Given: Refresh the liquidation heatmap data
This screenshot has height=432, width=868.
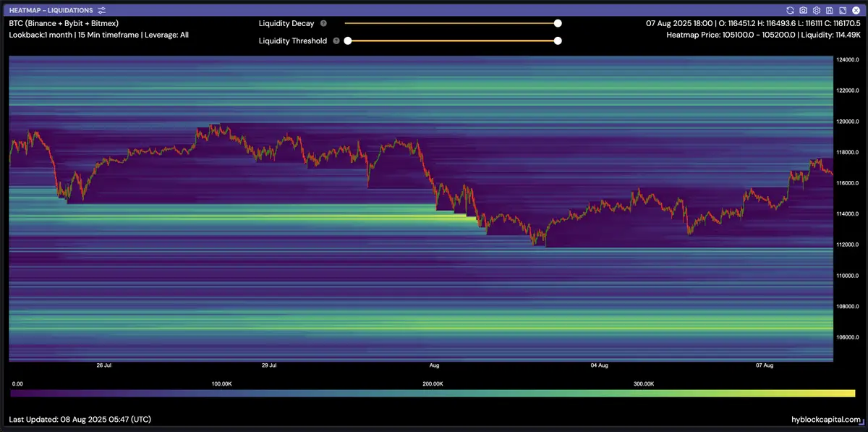Looking at the screenshot, I should pyautogui.click(x=790, y=10).
